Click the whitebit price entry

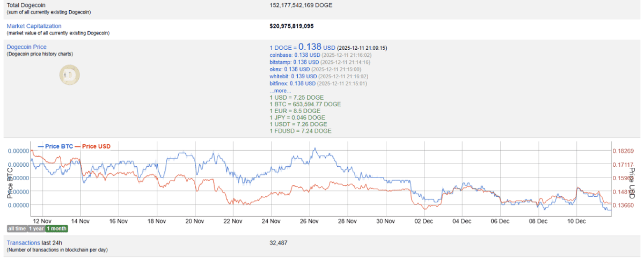point(290,77)
